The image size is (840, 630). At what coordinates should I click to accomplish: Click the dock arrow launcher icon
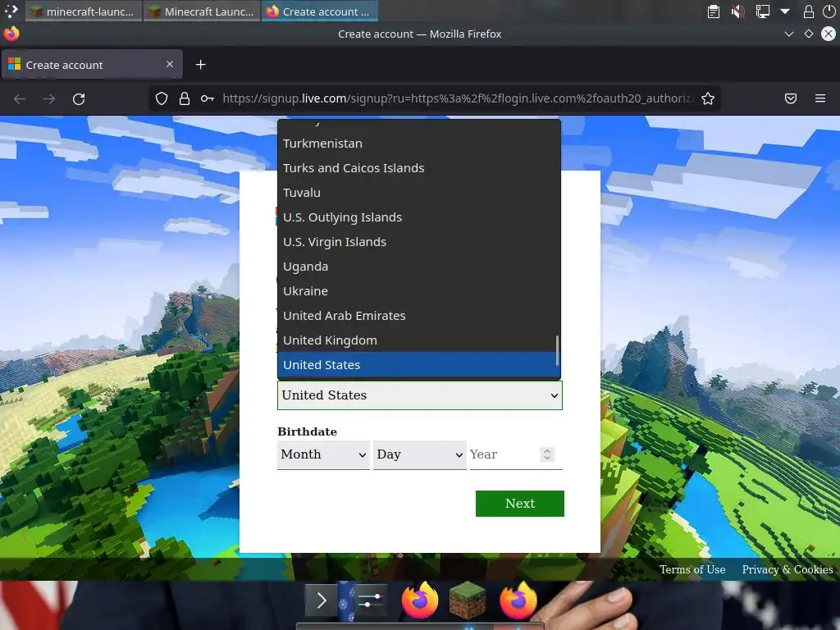tap(321, 600)
